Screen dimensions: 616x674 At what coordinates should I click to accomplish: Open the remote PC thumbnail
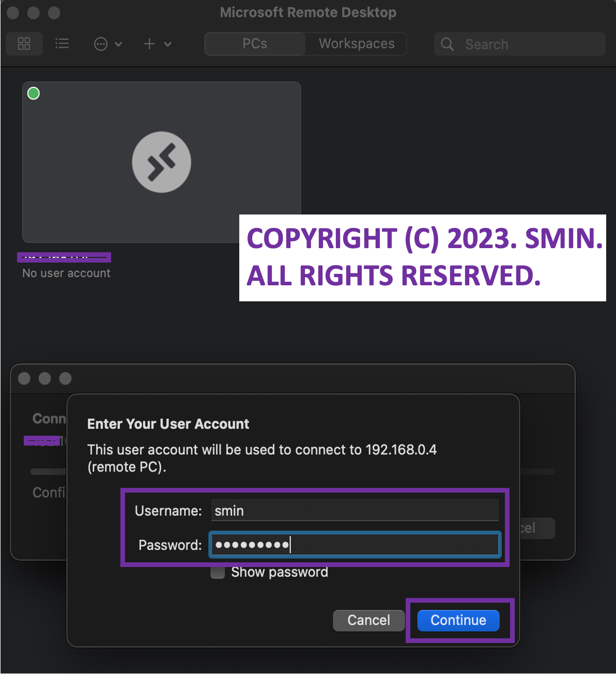click(161, 162)
